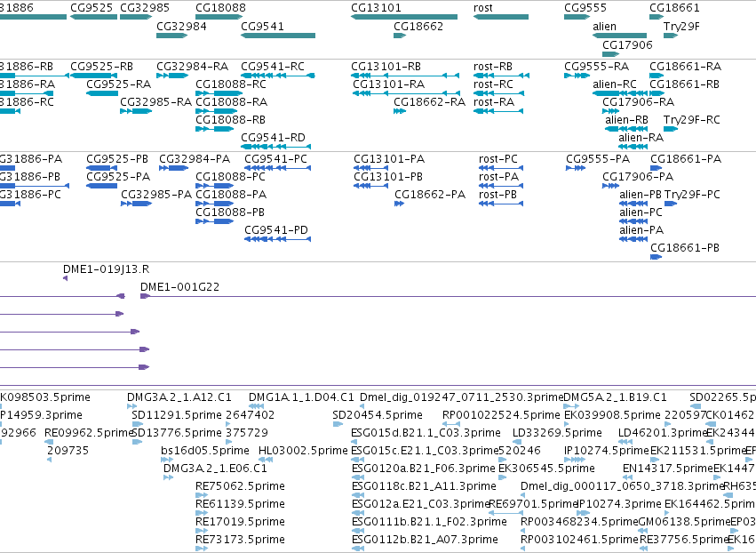Open EST HL03002.5prime

coord(266,460)
